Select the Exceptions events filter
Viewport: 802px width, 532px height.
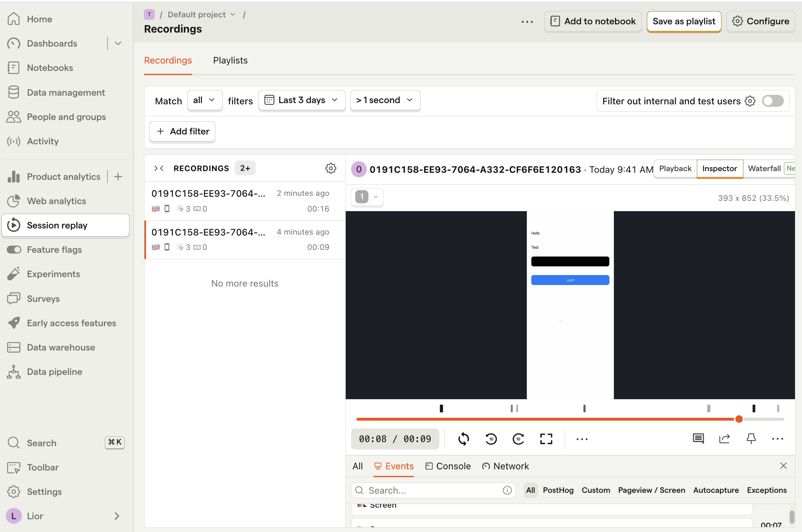coord(767,489)
